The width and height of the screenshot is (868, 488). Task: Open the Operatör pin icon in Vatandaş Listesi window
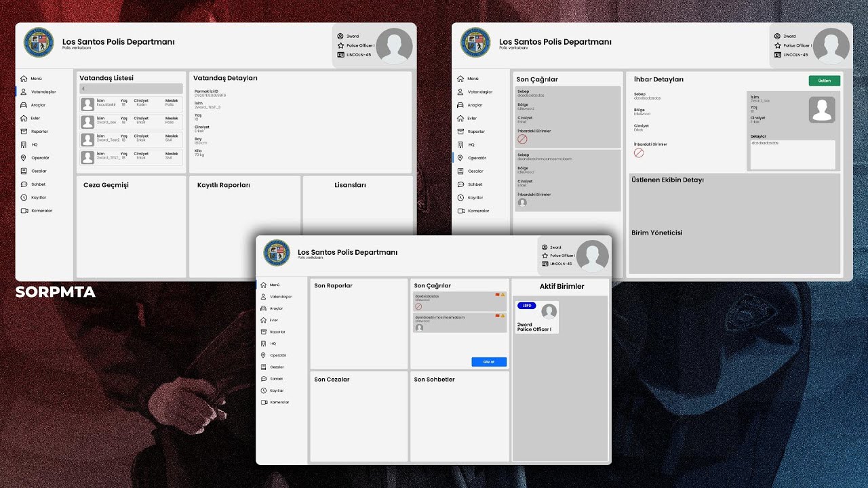(x=24, y=158)
